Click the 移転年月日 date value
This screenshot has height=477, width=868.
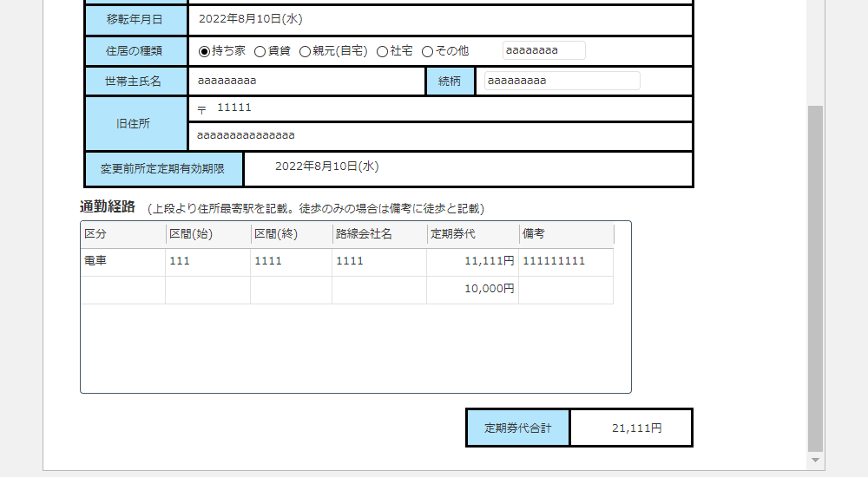click(x=251, y=18)
